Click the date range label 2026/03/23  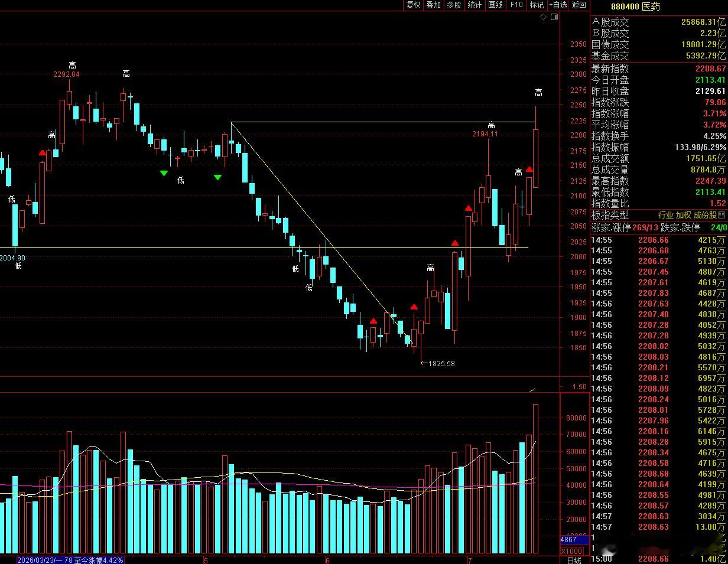pyautogui.click(x=70, y=560)
